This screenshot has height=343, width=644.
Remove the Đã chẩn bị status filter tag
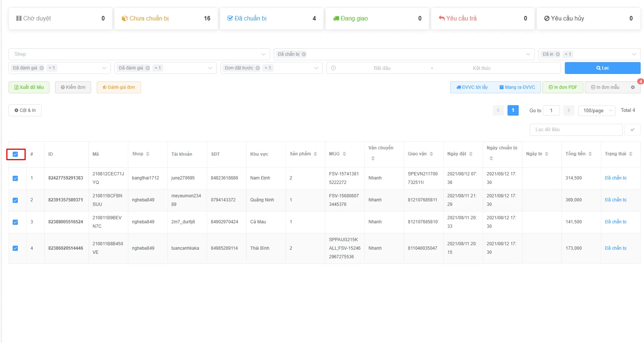click(304, 54)
